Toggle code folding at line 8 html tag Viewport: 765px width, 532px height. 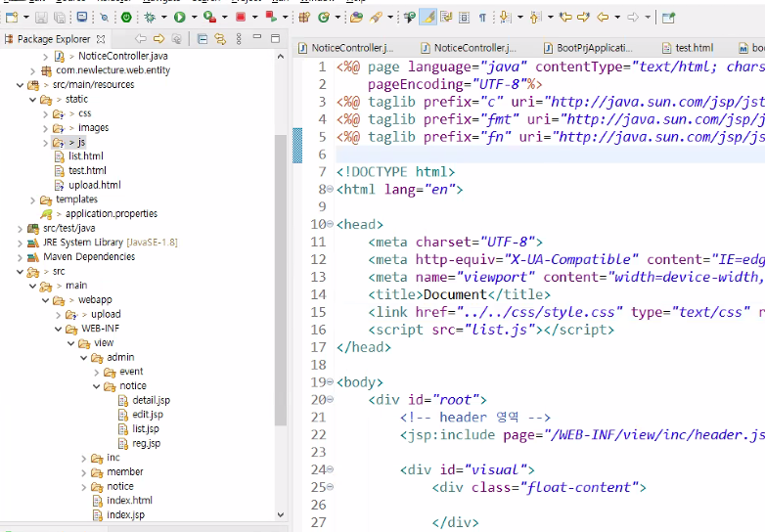pyautogui.click(x=330, y=189)
